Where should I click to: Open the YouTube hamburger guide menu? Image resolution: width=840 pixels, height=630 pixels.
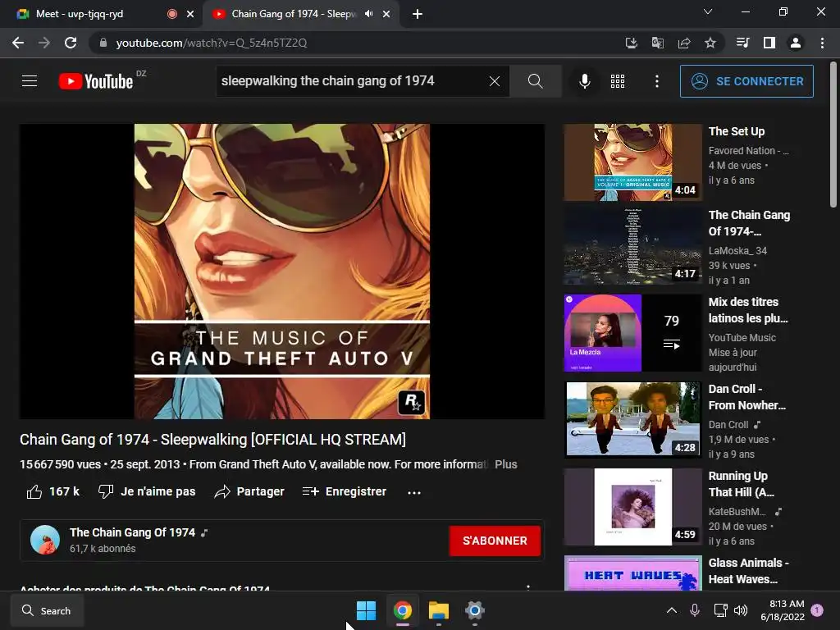click(x=30, y=81)
